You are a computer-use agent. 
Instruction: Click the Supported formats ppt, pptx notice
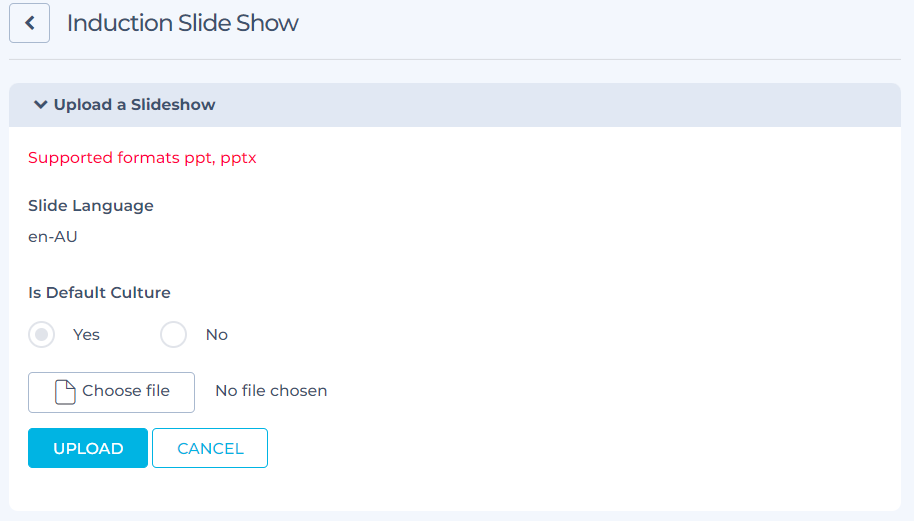point(142,158)
